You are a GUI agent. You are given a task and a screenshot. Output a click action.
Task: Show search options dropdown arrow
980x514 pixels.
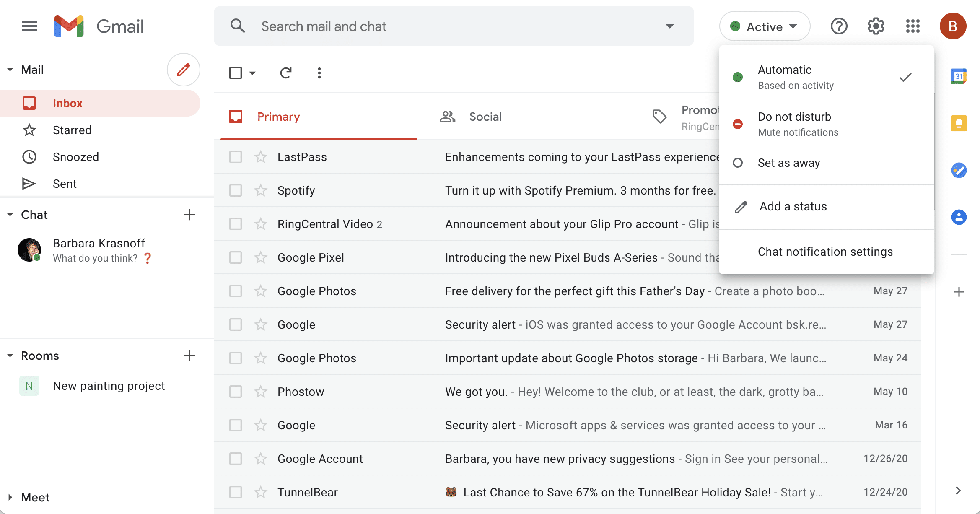click(x=669, y=26)
